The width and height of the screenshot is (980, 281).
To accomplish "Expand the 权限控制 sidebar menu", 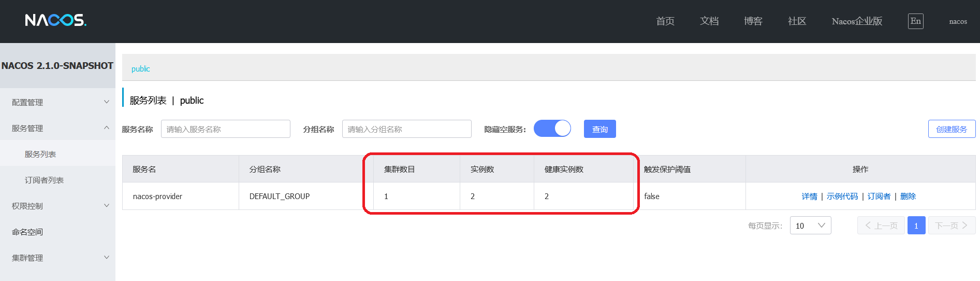I will click(x=57, y=206).
